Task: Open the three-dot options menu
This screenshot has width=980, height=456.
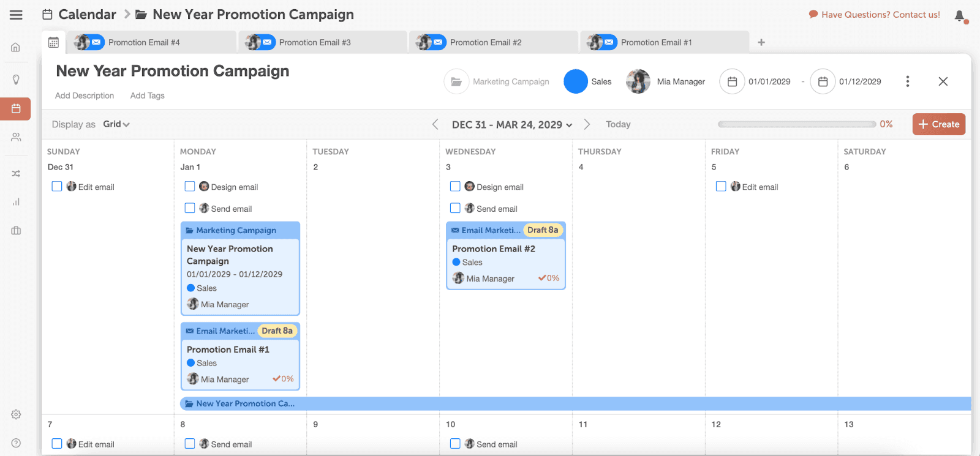Action: tap(908, 81)
